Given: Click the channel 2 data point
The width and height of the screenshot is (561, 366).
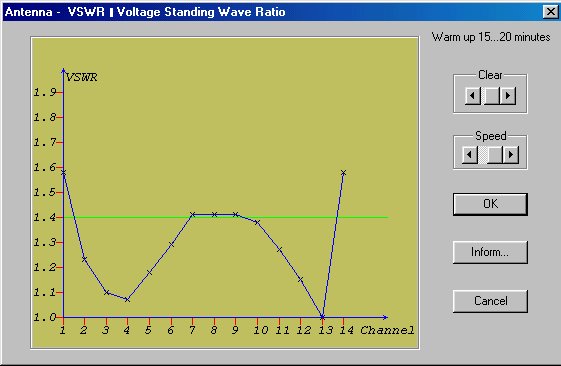Looking at the screenshot, I should pos(84,259).
